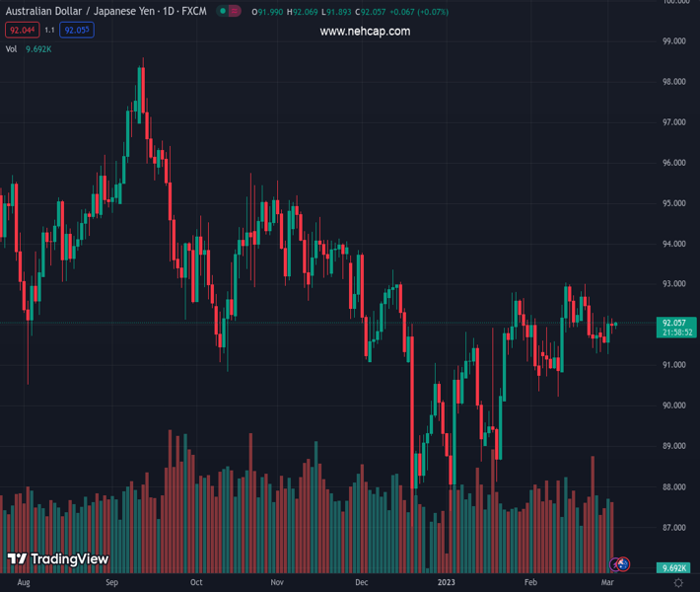Click the spread value 1.1
Viewport: 700px width, 592px height.
pyautogui.click(x=49, y=31)
